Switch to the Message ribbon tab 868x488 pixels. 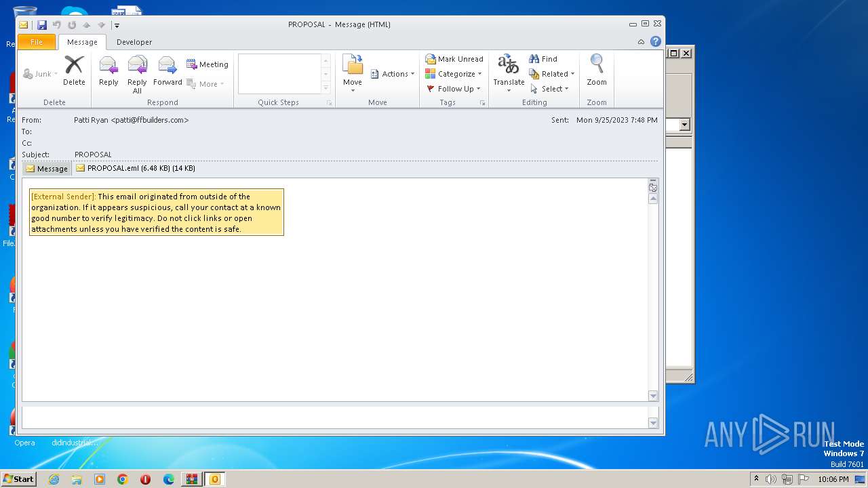point(82,42)
